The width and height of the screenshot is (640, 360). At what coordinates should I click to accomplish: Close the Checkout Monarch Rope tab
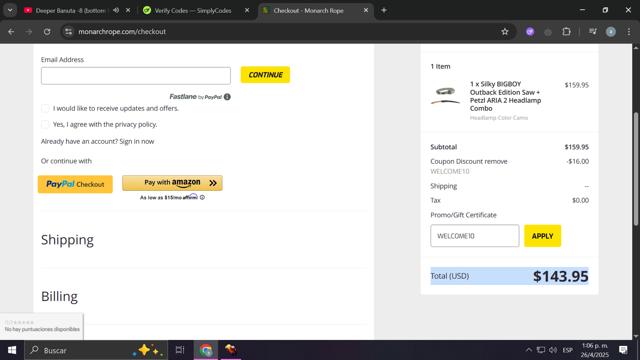366,10
